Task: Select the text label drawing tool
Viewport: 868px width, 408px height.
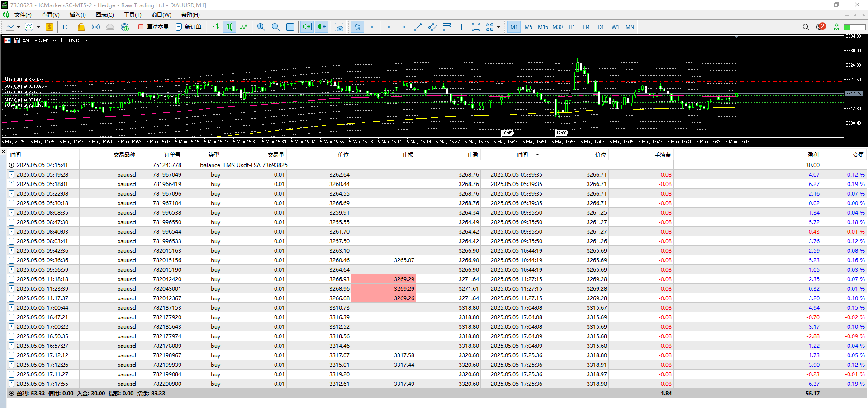Action: pyautogui.click(x=461, y=27)
